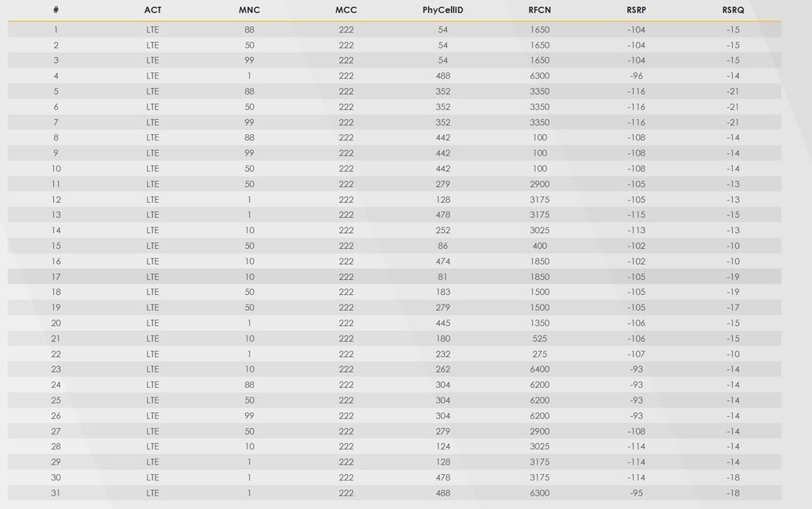Click the RFCN column header
The image size is (812, 509).
[539, 10]
